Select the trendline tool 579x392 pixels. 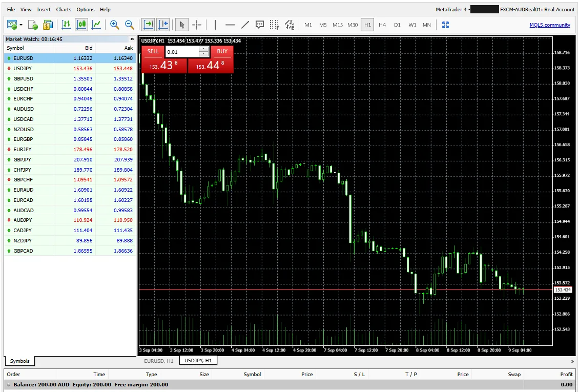[245, 25]
